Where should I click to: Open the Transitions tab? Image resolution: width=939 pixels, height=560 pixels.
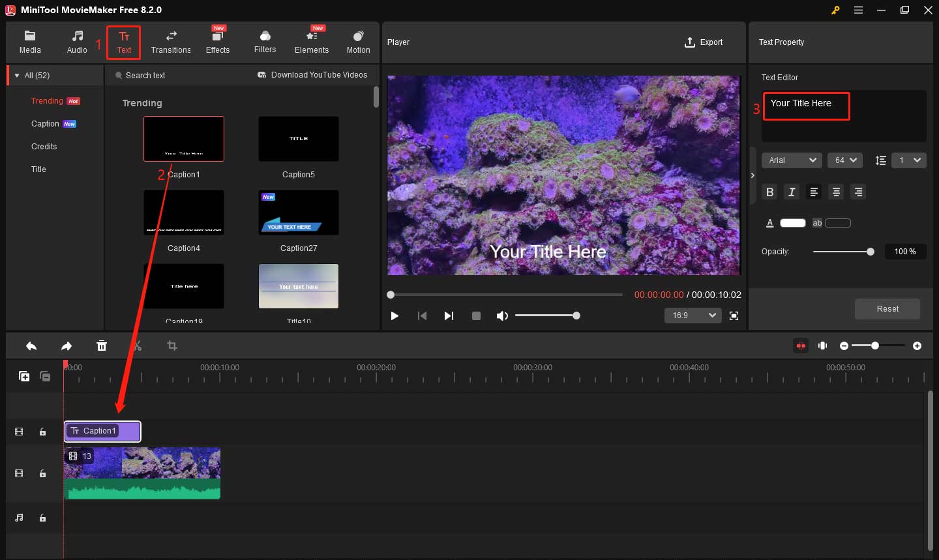coord(171,42)
